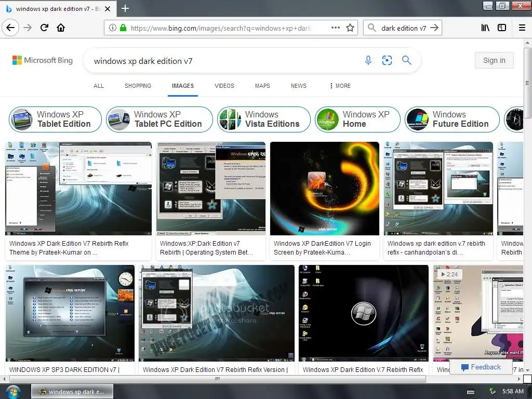Switch to the ALL results tab
Image resolution: width=532 pixels, height=399 pixels.
tap(99, 86)
